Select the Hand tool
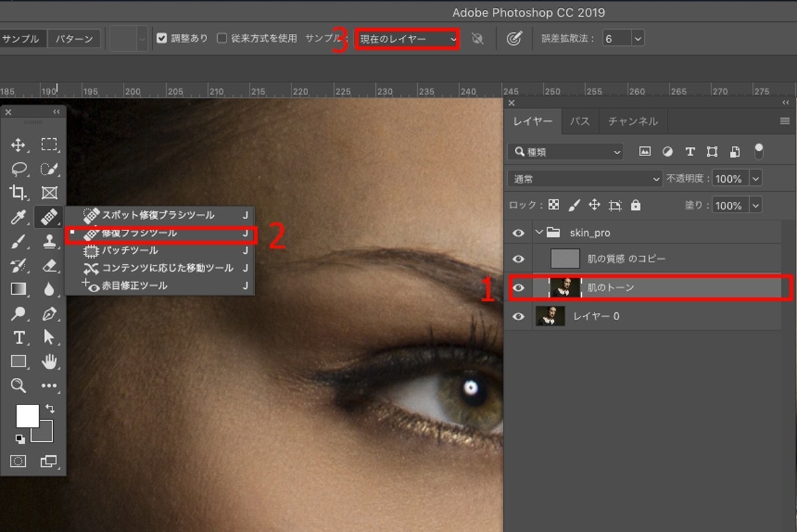 [x=49, y=361]
